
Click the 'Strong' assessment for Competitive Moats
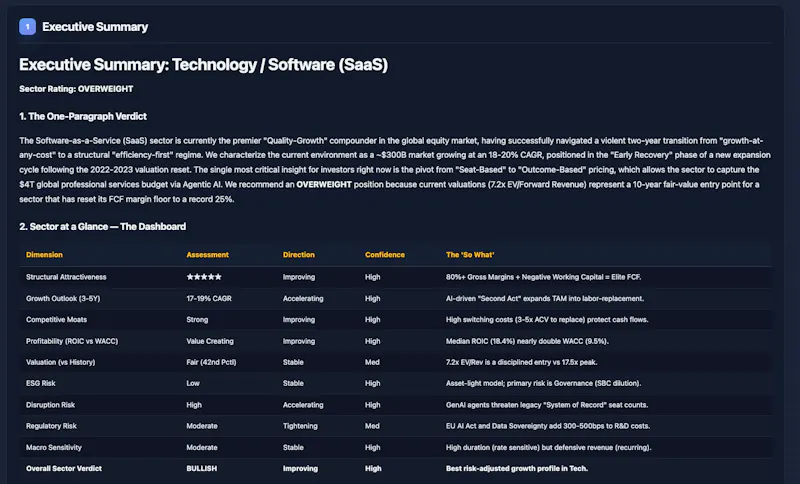click(197, 320)
